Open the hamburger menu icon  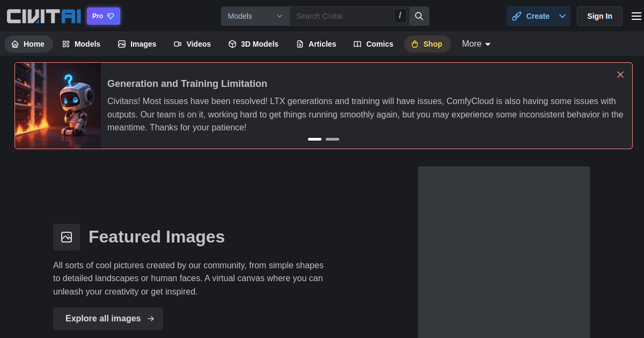click(636, 16)
